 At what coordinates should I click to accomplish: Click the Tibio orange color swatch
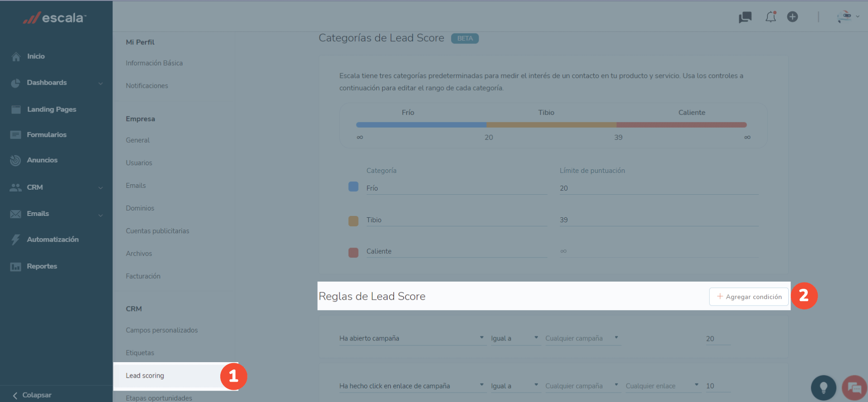pos(354,220)
